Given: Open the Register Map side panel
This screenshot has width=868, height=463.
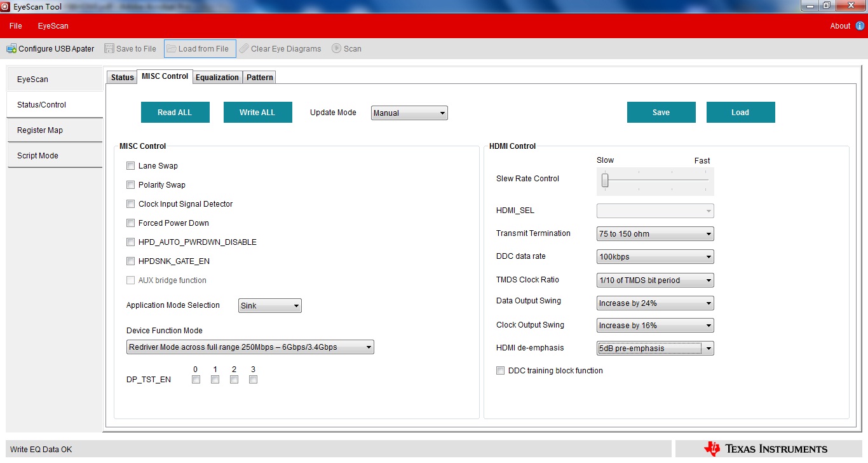Looking at the screenshot, I should 55,130.
